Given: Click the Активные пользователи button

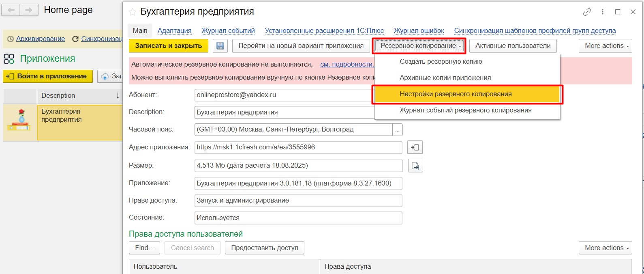Looking at the screenshot, I should (x=513, y=46).
